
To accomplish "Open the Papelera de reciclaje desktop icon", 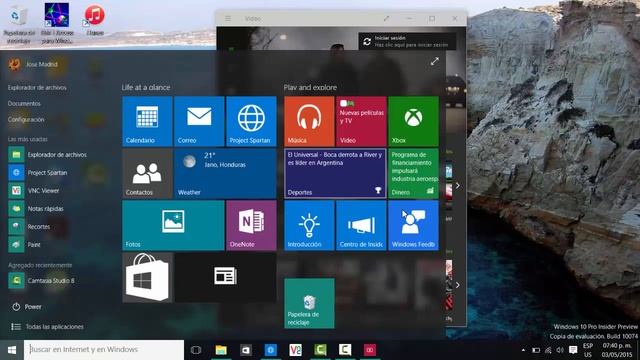I will point(18,24).
